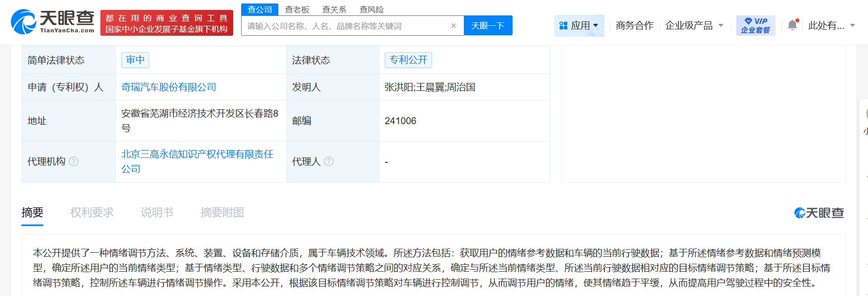Click the 天眼一下 search button
Image resolution: width=868 pixels, height=296 pixels.
pyautogui.click(x=488, y=25)
